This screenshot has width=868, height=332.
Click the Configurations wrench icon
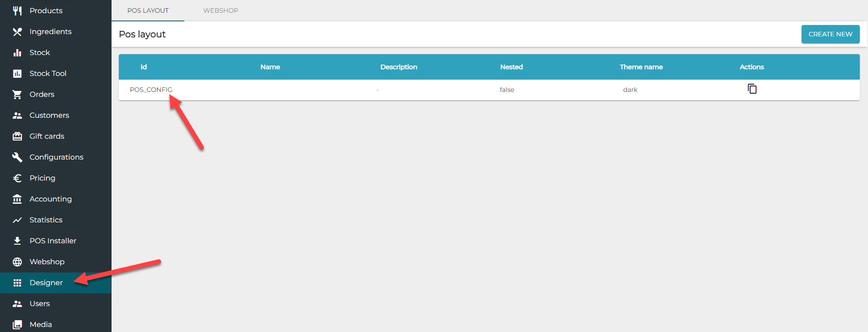point(17,157)
